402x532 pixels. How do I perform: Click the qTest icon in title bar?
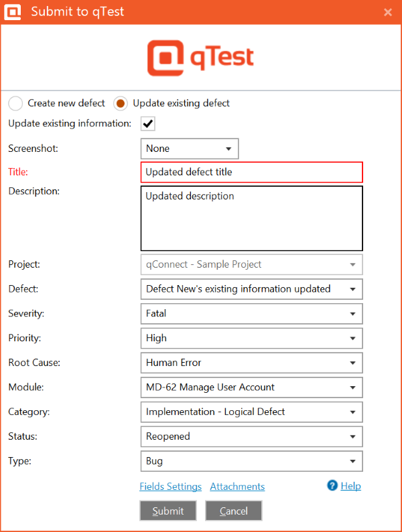coord(13,12)
